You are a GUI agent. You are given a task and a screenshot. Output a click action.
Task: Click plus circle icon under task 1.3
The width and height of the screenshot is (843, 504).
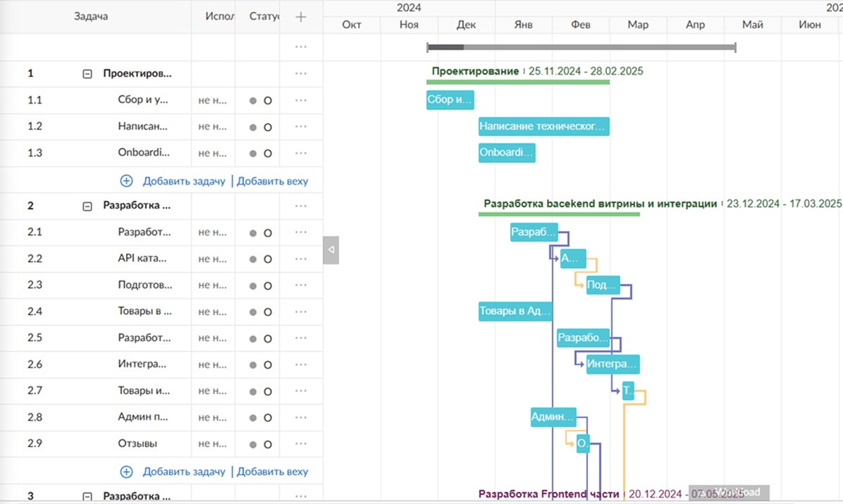(126, 180)
